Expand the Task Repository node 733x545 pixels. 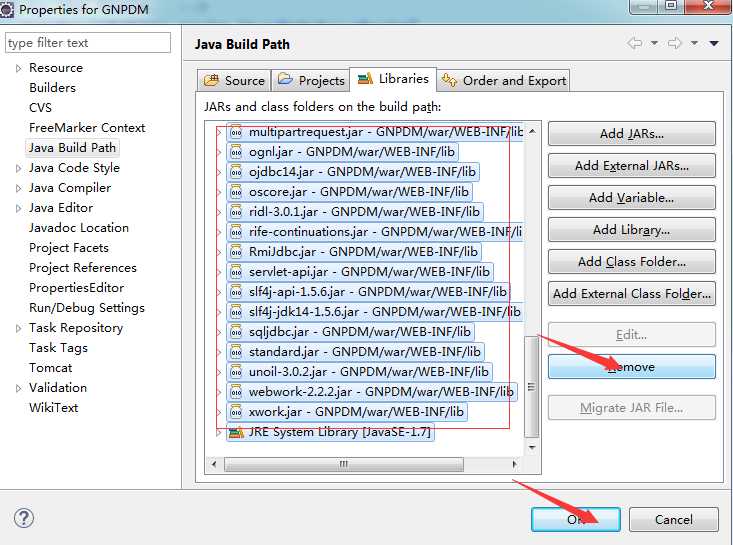click(x=18, y=329)
